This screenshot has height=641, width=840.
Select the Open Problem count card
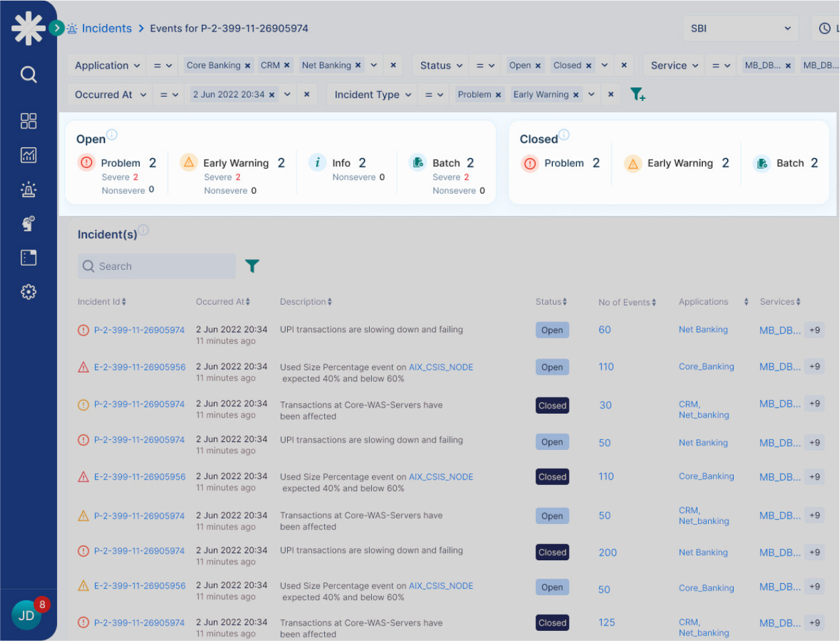[x=120, y=163]
